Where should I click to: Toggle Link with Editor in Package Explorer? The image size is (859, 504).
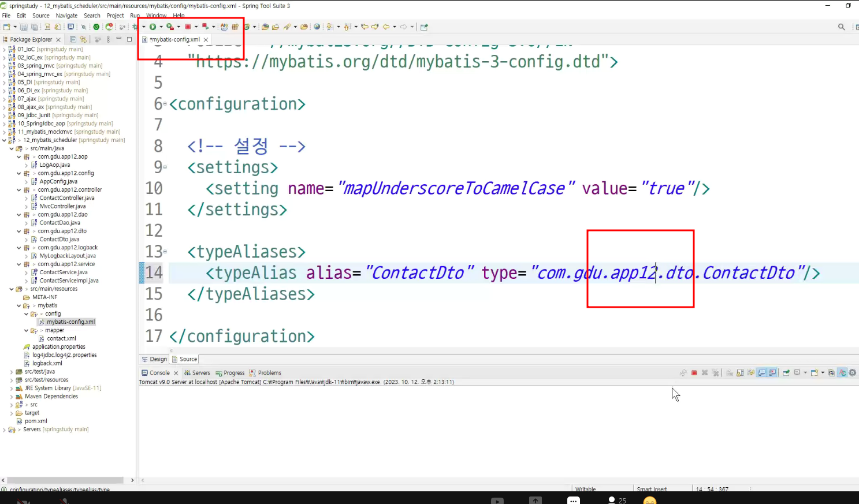click(83, 39)
